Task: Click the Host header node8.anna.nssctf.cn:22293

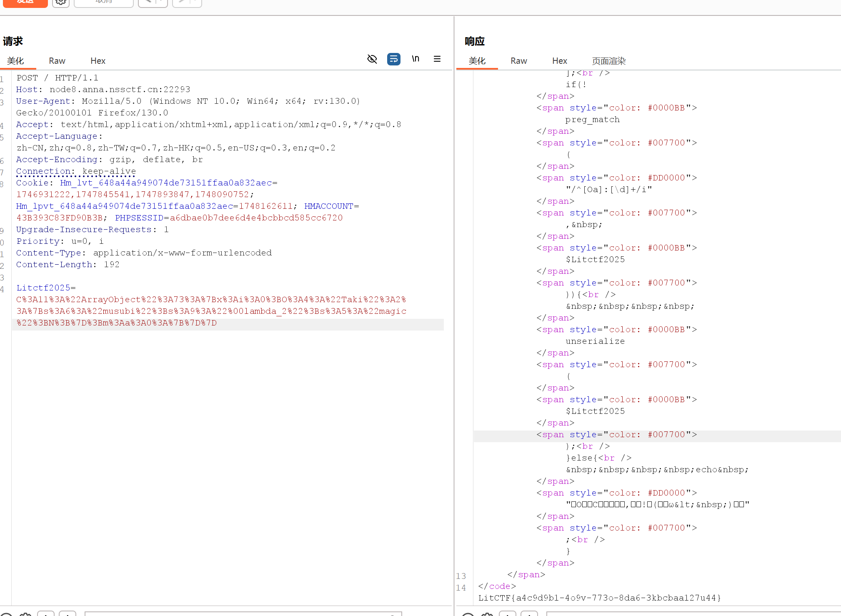Action: pyautogui.click(x=103, y=90)
